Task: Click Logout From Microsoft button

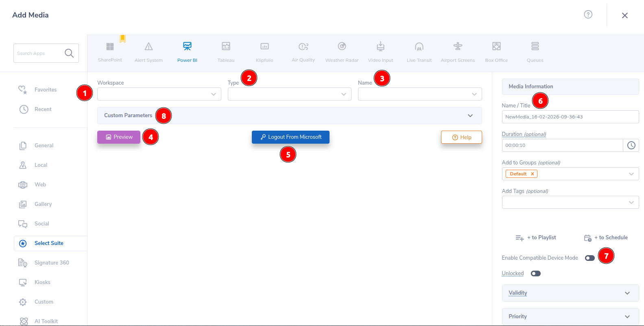Action: click(x=290, y=137)
